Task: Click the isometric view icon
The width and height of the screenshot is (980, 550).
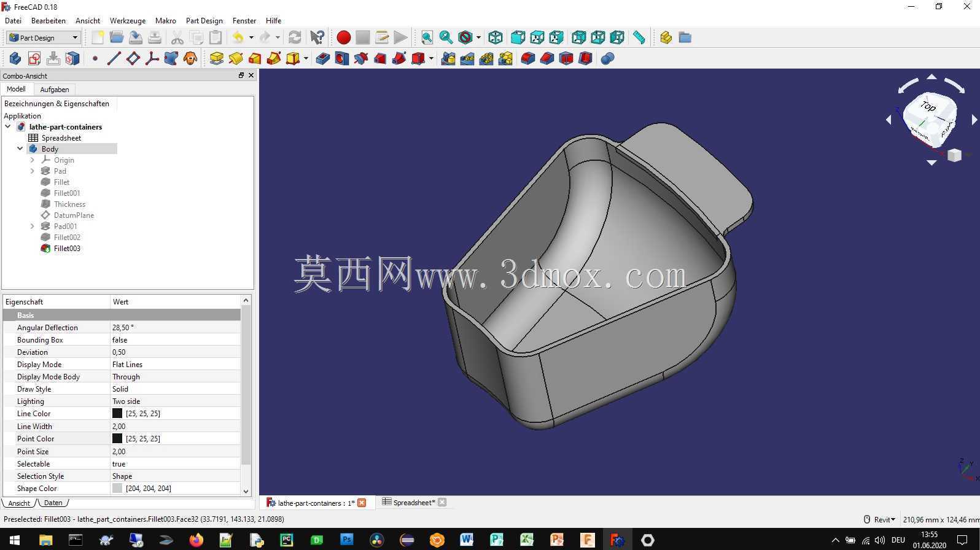Action: click(496, 37)
